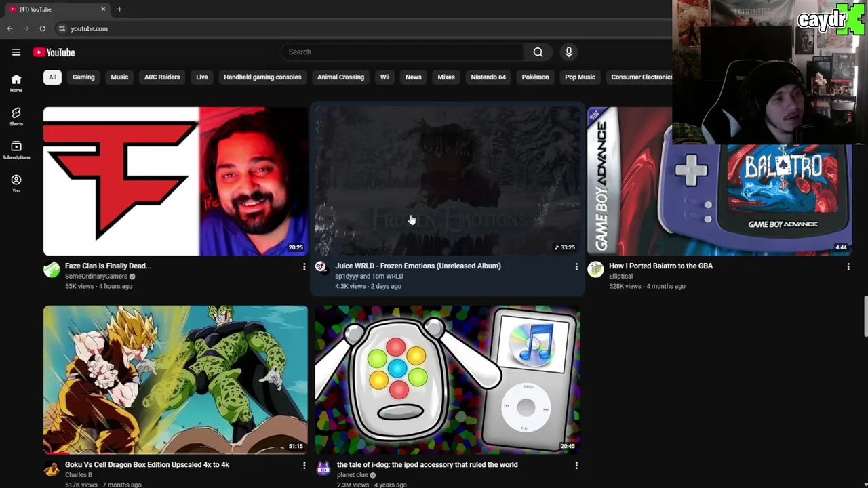Select the Live filter chip

tap(202, 77)
